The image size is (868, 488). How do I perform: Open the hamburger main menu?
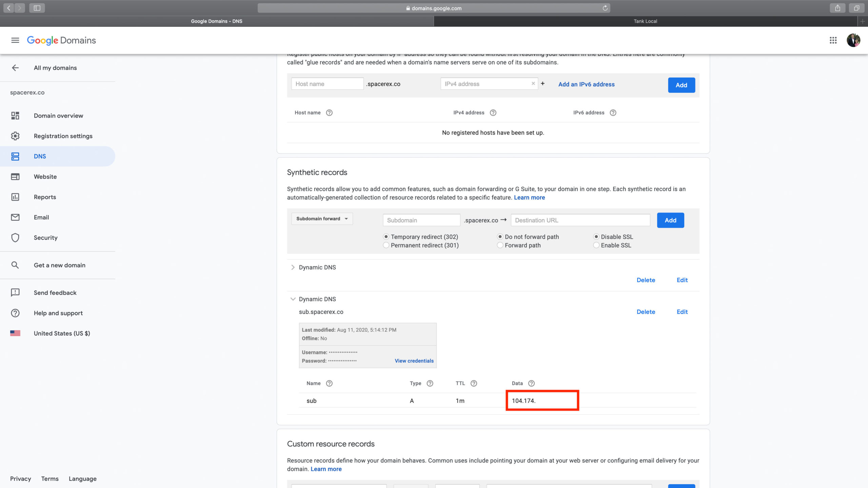(15, 40)
